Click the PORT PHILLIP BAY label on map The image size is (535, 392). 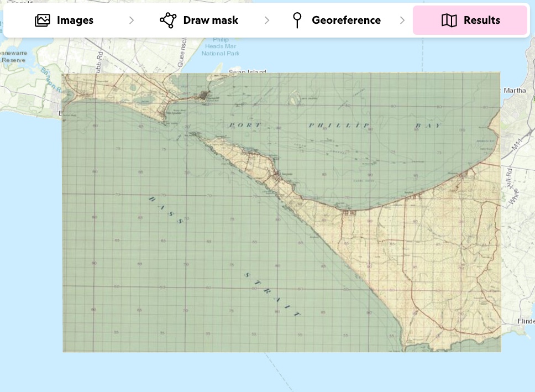pyautogui.click(x=336, y=126)
